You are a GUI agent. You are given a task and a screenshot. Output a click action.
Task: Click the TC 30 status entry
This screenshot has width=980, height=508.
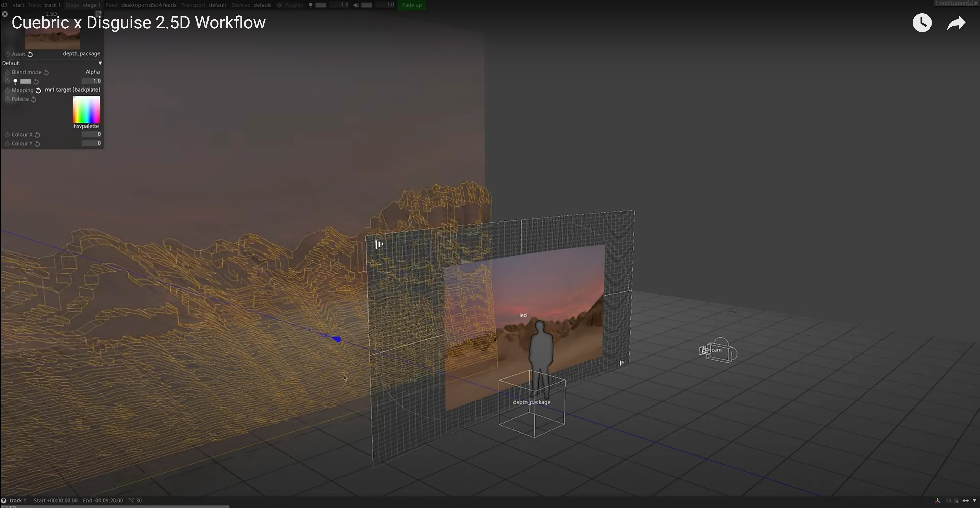[x=135, y=500]
